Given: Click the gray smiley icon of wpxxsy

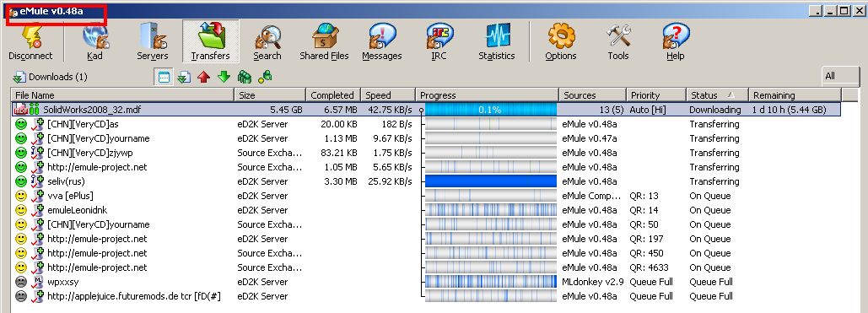Looking at the screenshot, I should click(x=20, y=282).
